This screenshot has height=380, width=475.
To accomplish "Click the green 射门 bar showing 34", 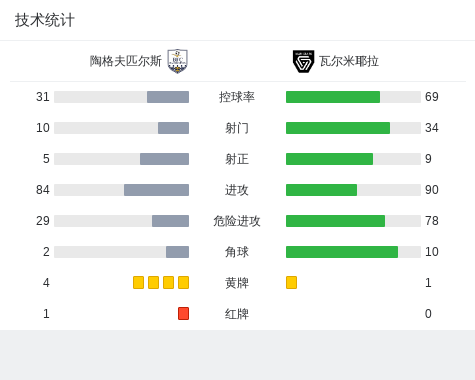I will [338, 128].
